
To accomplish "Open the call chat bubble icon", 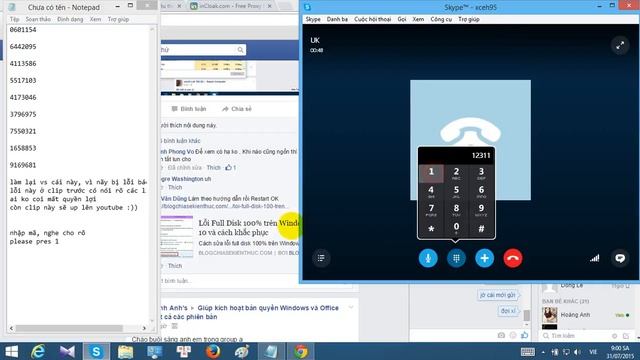I will [x=620, y=258].
